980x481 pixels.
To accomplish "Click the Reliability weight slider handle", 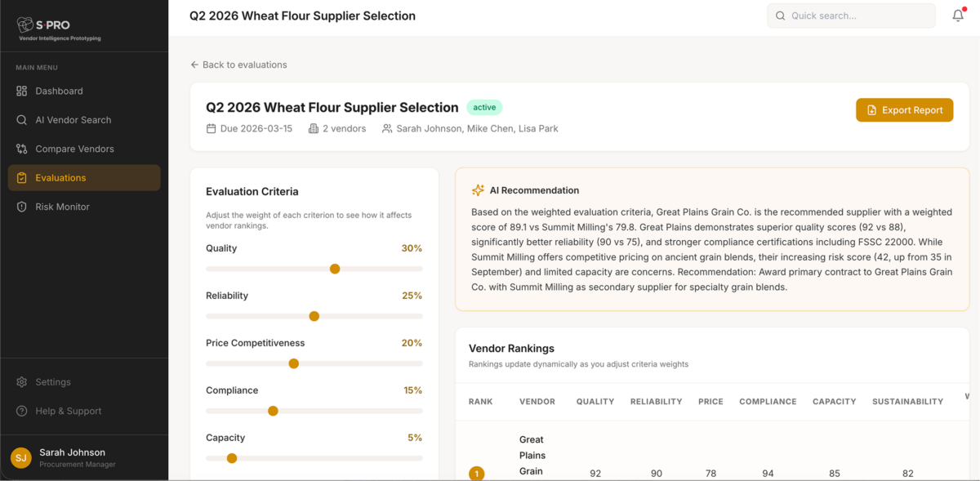I will coord(314,316).
